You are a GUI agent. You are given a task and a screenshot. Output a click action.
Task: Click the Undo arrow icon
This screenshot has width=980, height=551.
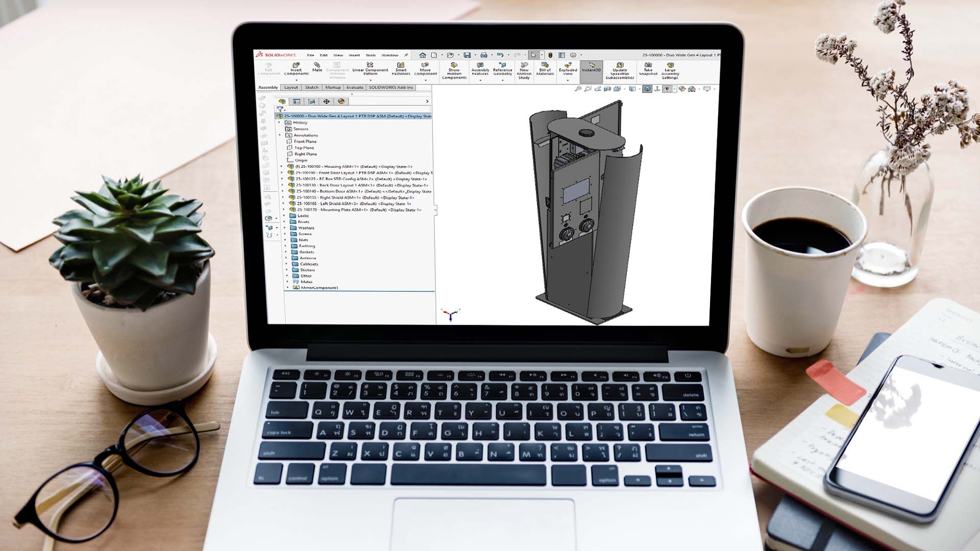[x=500, y=55]
